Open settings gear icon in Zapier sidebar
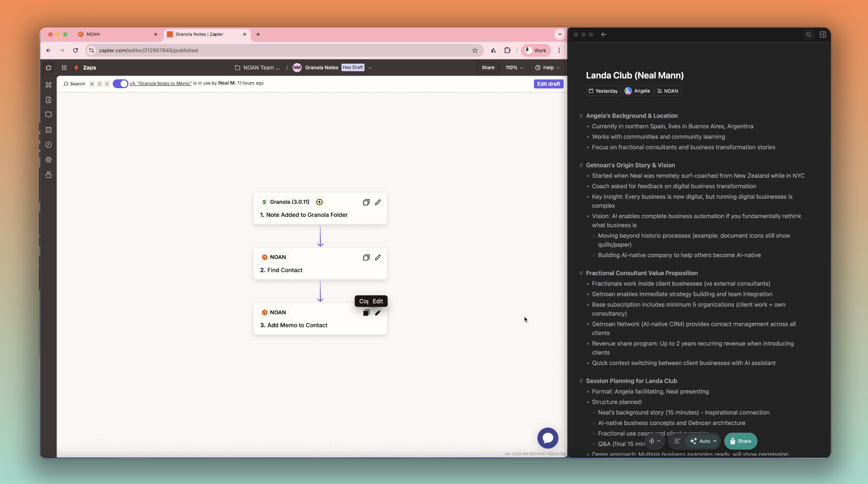Viewport: 868px width, 484px height. pos(48,160)
